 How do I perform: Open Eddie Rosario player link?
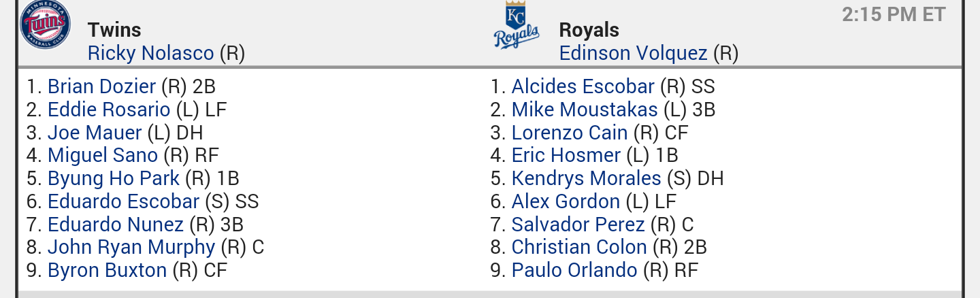[109, 110]
